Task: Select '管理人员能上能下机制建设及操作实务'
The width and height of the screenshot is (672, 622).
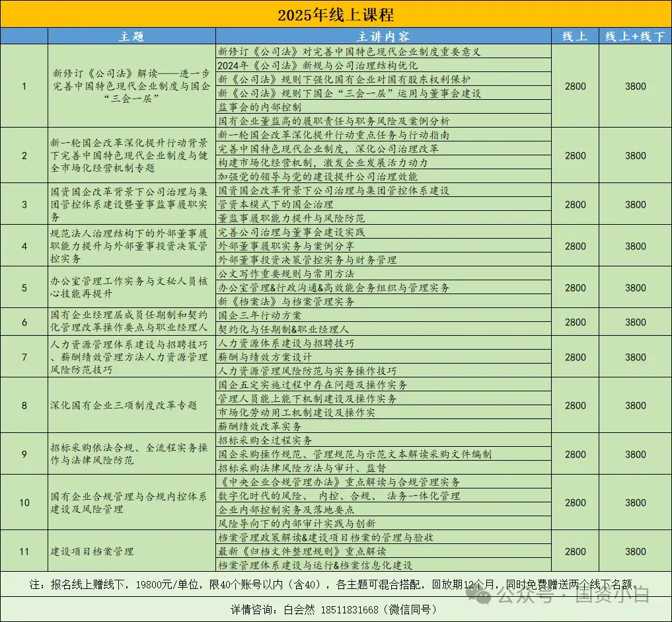Action: pyautogui.click(x=383, y=398)
